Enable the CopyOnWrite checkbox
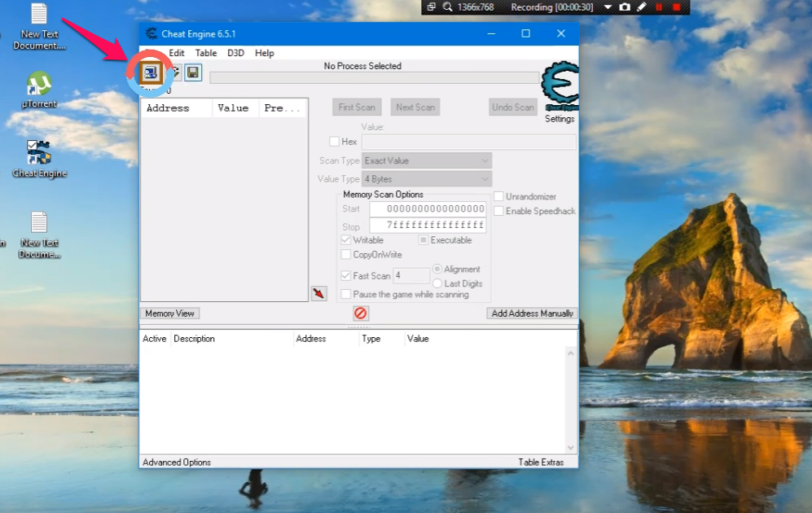Screen dimensions: 812x513 pyautogui.click(x=346, y=254)
